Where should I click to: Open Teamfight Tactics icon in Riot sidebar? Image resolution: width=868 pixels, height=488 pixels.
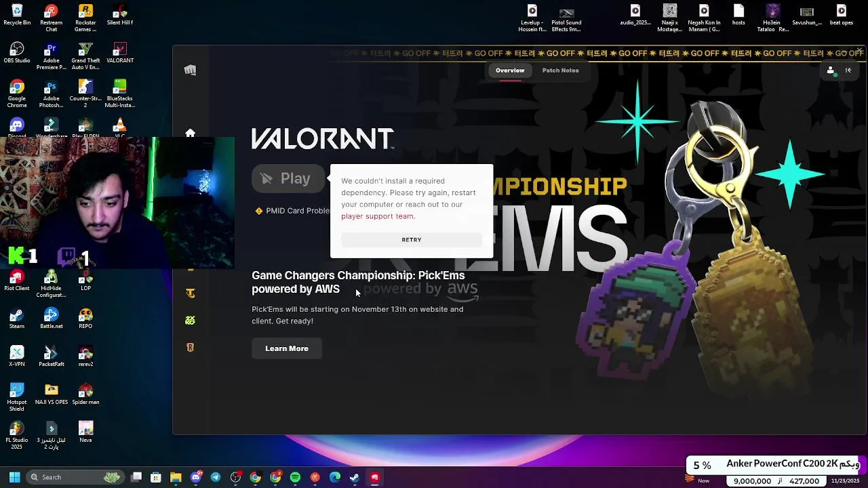click(190, 293)
